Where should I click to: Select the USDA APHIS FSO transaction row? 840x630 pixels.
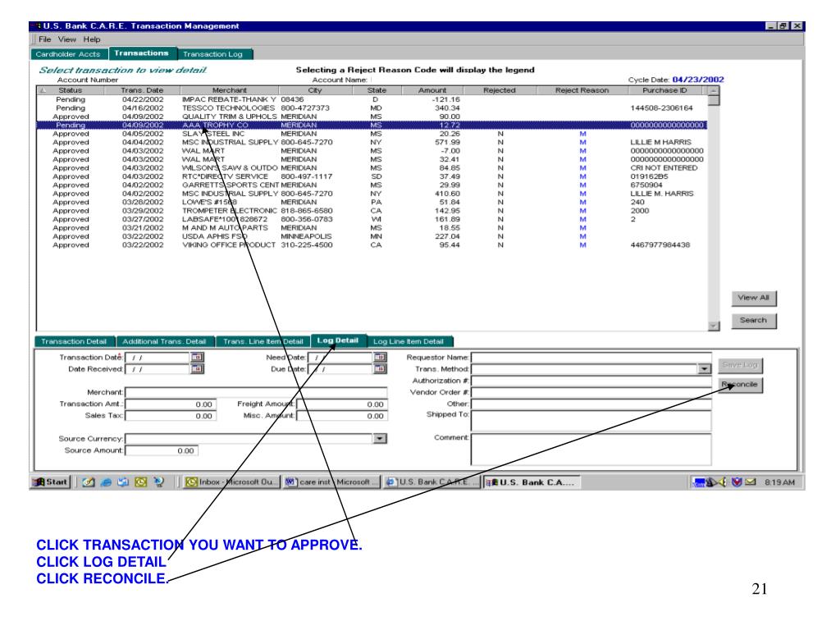372,237
